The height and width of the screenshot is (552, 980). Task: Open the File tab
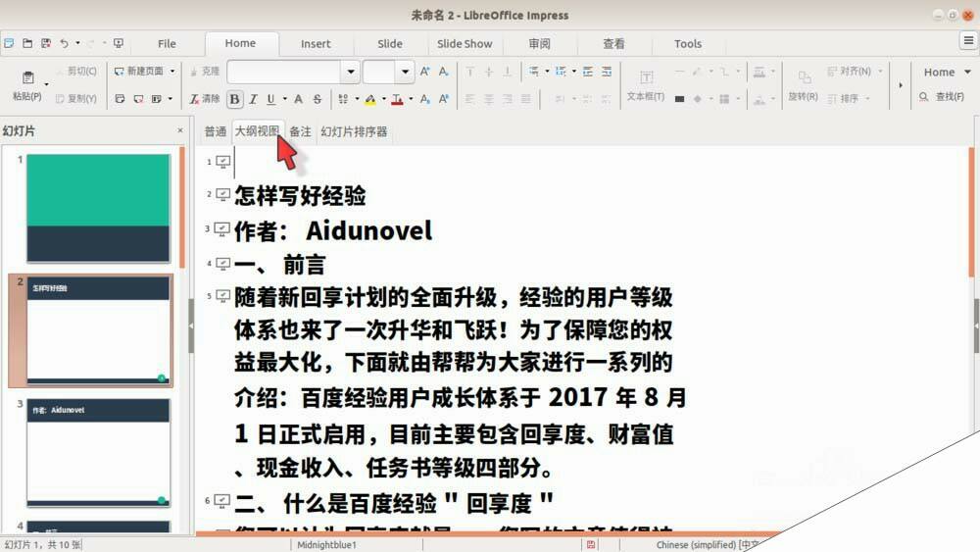(x=167, y=44)
